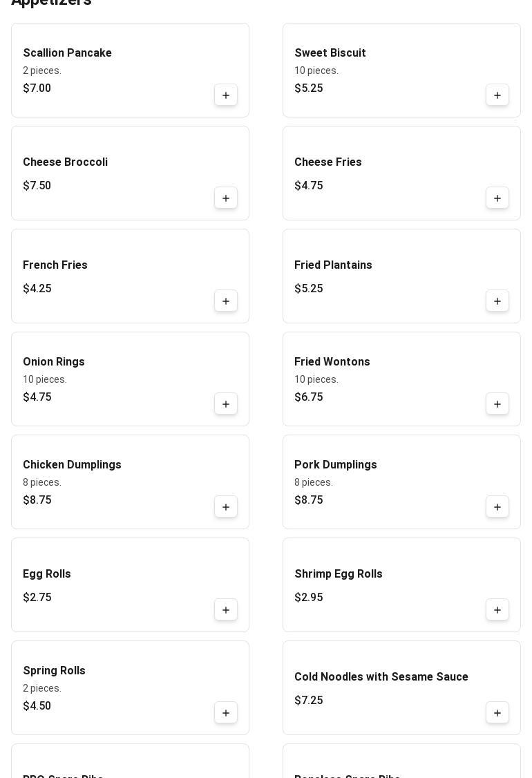Viewport: 532px width, 778px height.
Task: Click plus icon on Chicken Dumplings card
Action: 226,507
